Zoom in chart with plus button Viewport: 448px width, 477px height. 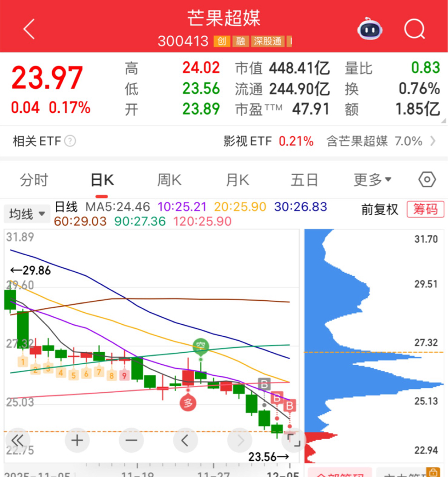[x=77, y=440]
